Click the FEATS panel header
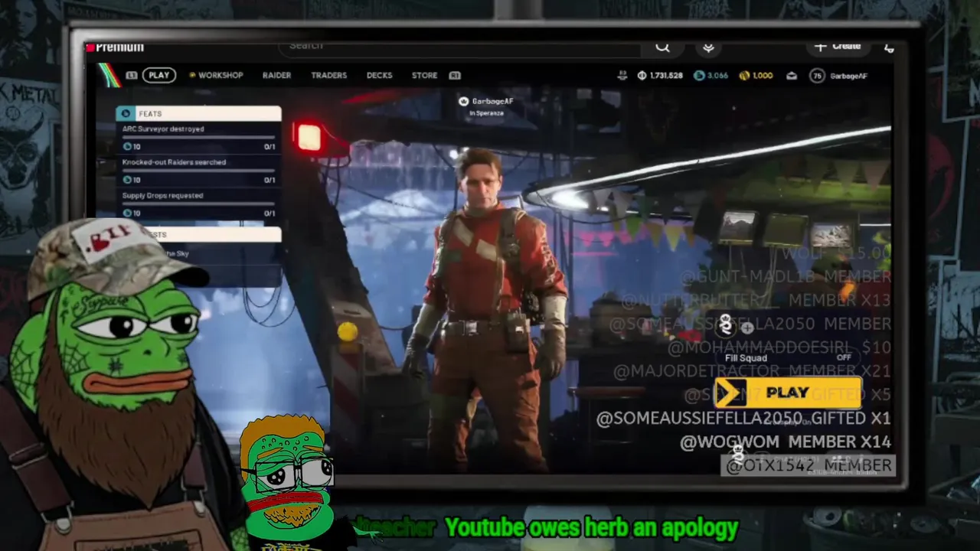 (198, 113)
